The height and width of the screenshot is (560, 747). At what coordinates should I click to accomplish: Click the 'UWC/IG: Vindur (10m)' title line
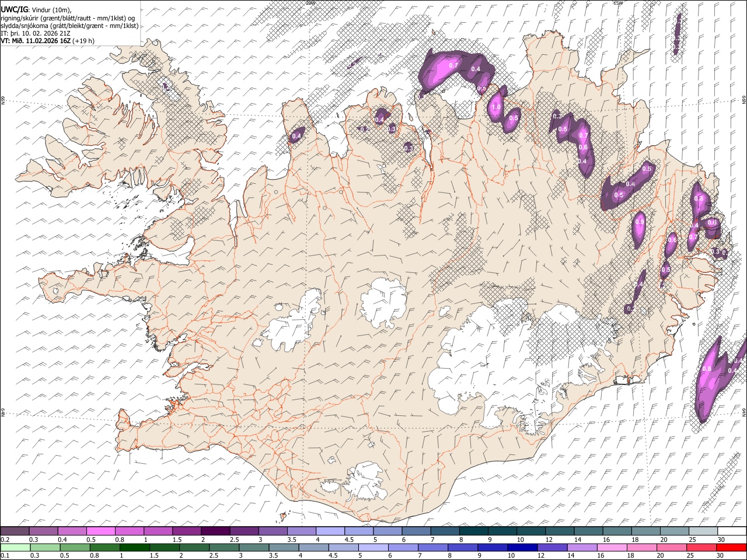[x=37, y=9]
